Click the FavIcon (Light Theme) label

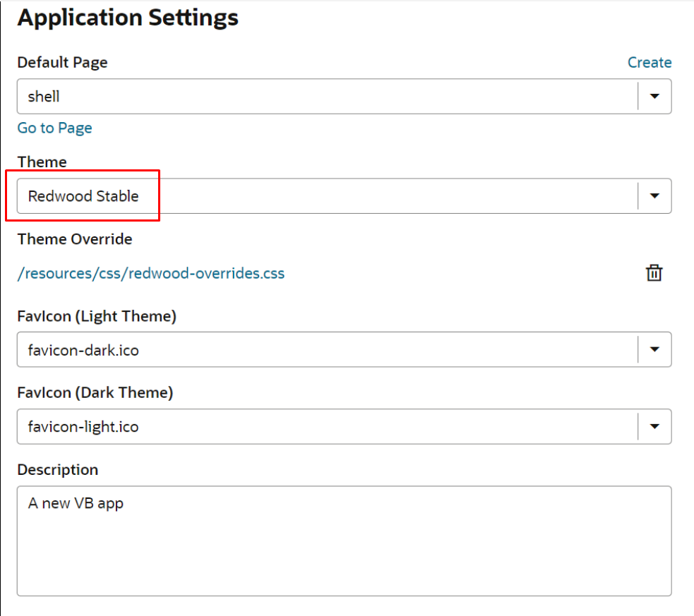pyautogui.click(x=97, y=316)
